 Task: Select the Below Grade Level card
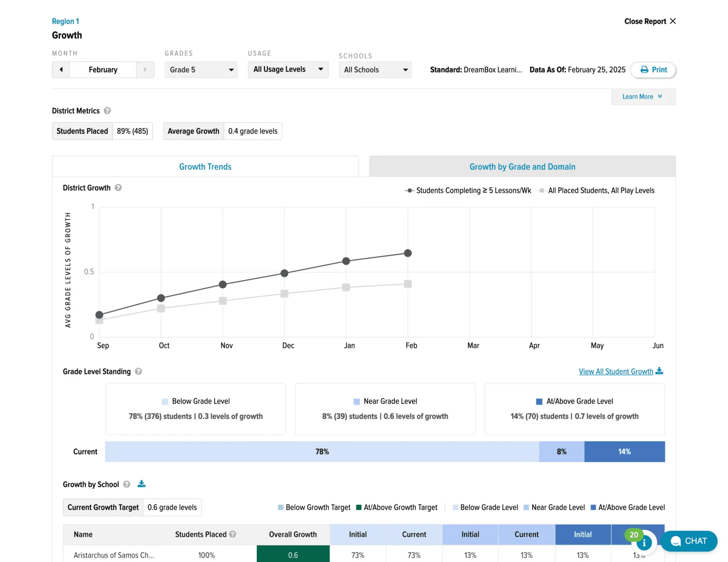pos(196,409)
